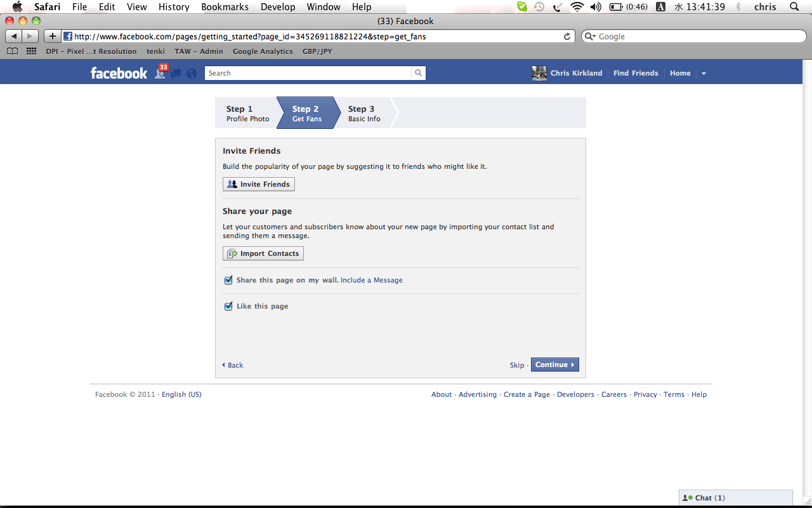Uncheck Share this page on my wall
Viewport: 812px width, 508px height.
point(228,280)
